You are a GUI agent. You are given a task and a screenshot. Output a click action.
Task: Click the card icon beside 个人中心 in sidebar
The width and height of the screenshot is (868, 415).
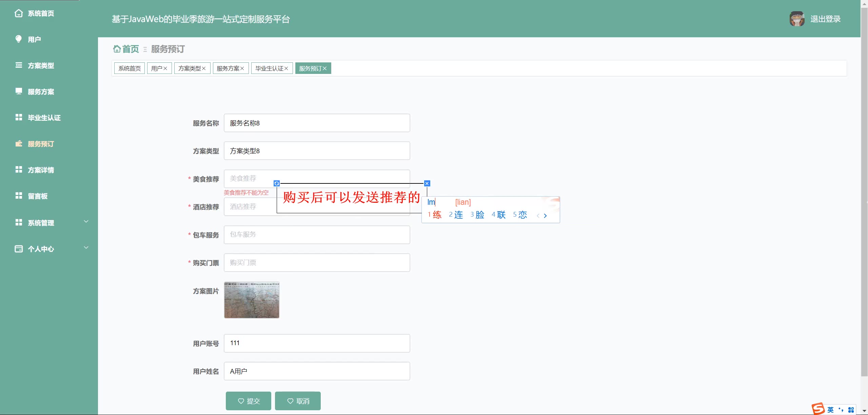click(19, 249)
